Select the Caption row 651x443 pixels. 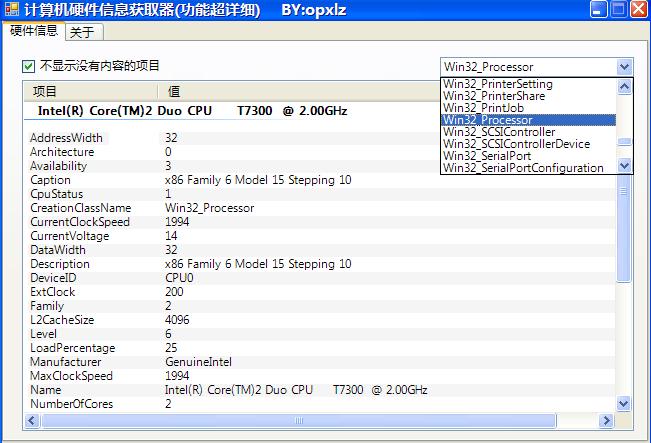(320, 180)
